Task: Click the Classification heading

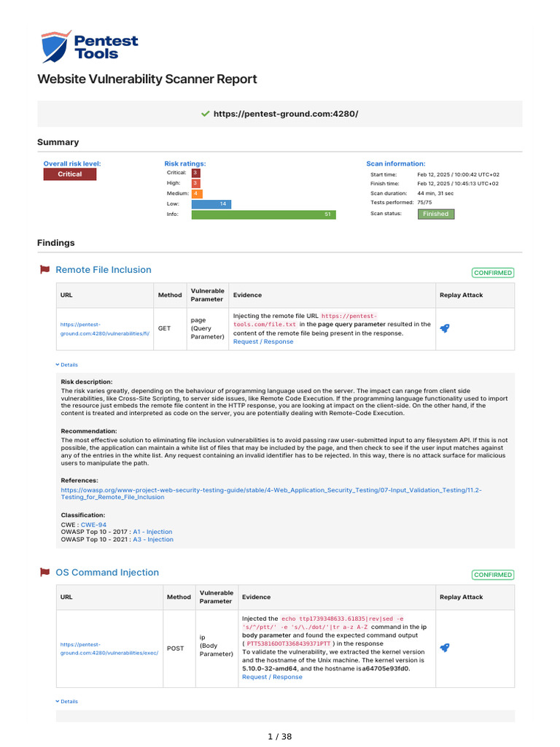Action: pos(83,515)
